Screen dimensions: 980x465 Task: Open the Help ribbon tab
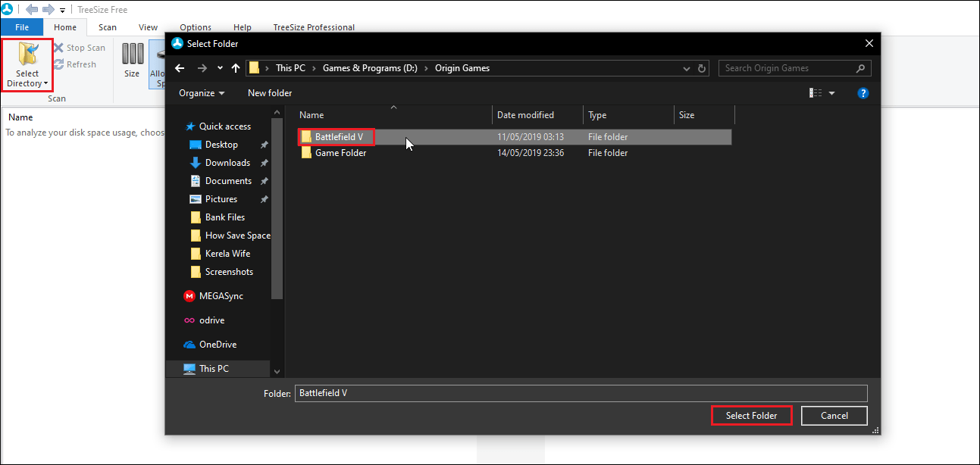click(x=243, y=27)
